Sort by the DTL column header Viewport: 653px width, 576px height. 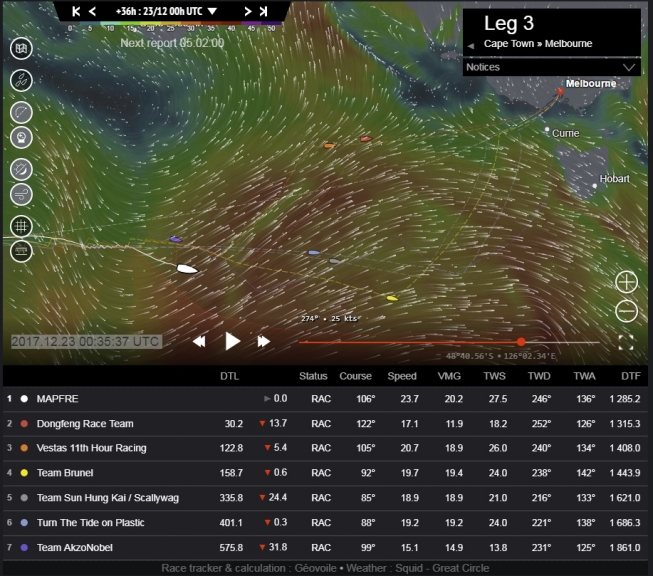(229, 376)
